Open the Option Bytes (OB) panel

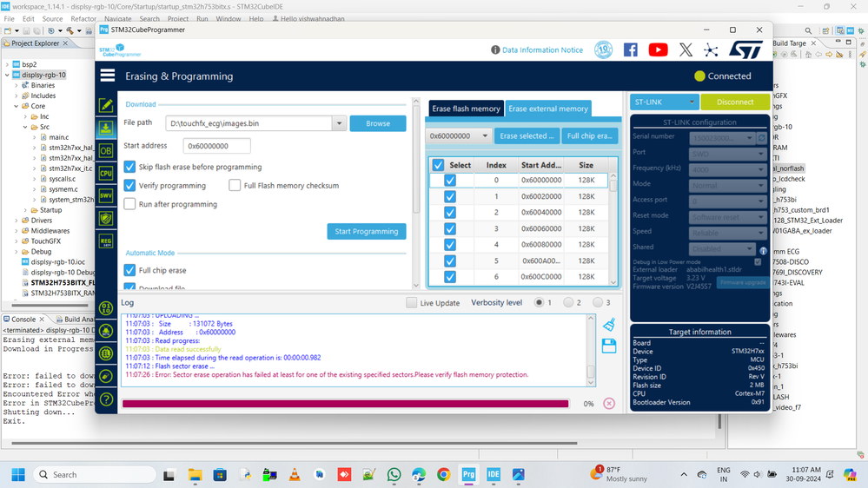pos(106,150)
